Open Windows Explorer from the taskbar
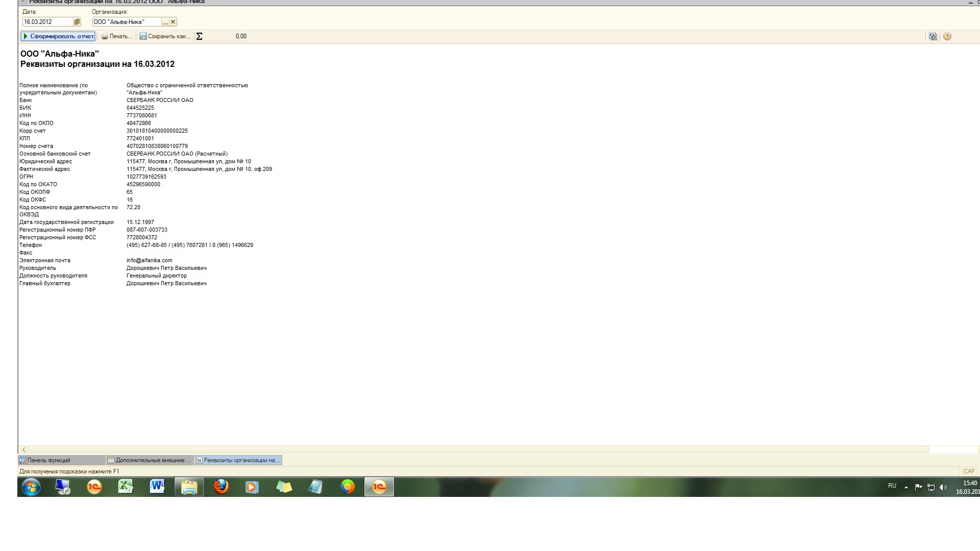Viewport: 980px width, 551px height. (x=189, y=487)
